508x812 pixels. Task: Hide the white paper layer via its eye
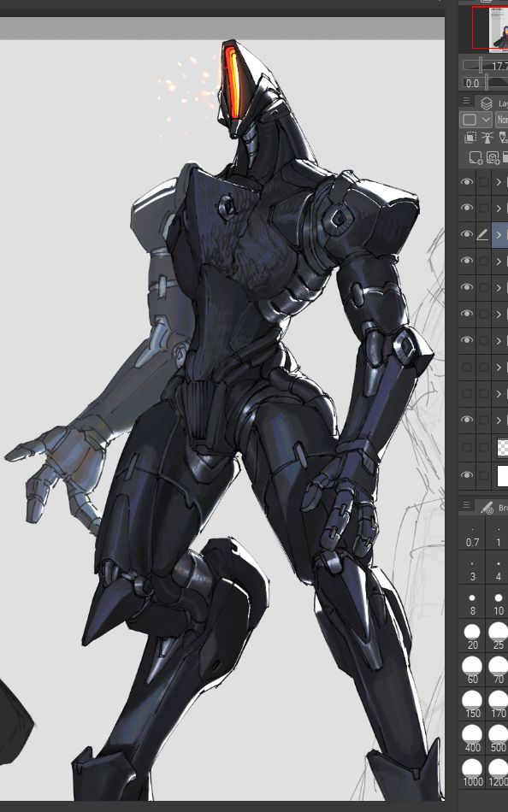click(467, 475)
